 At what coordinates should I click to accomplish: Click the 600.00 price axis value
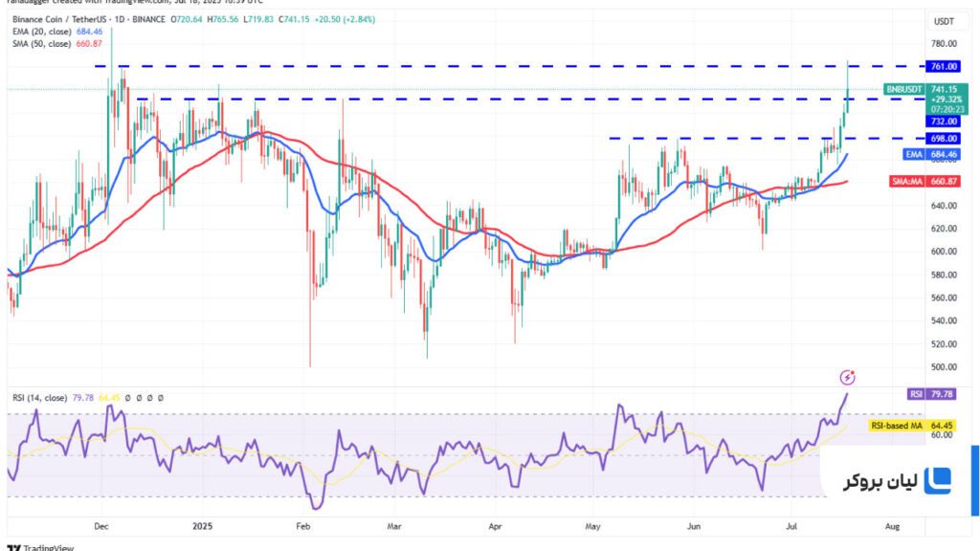point(944,252)
